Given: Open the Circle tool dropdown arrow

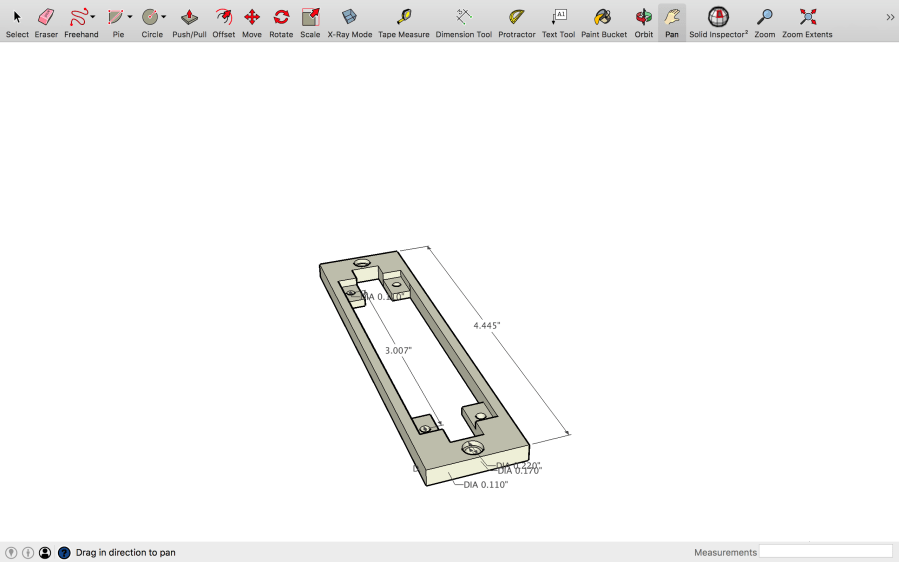Looking at the screenshot, I should tap(164, 17).
